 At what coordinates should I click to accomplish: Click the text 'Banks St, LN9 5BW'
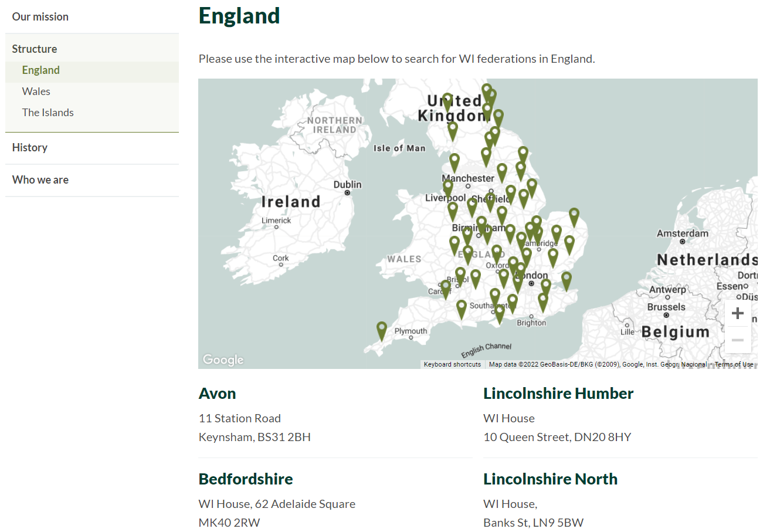[533, 523]
